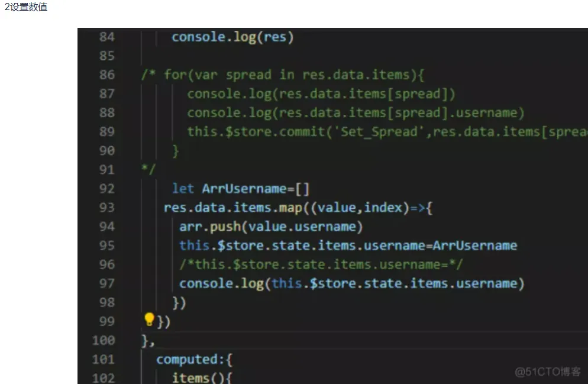The width and height of the screenshot is (588, 384).
Task: Click the 'this.$store.state.items.username=ArrUsername' line
Action: point(348,246)
